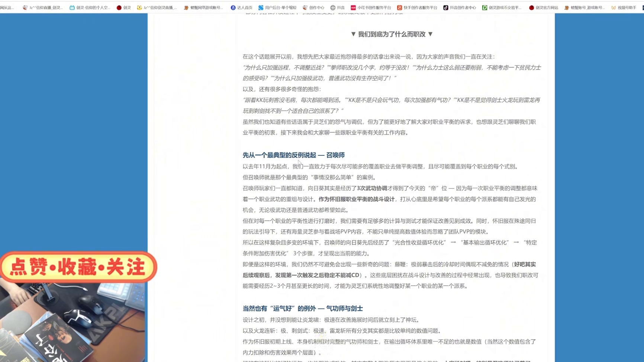Open the 剑灵官方网站 bookmark

pos(543,7)
